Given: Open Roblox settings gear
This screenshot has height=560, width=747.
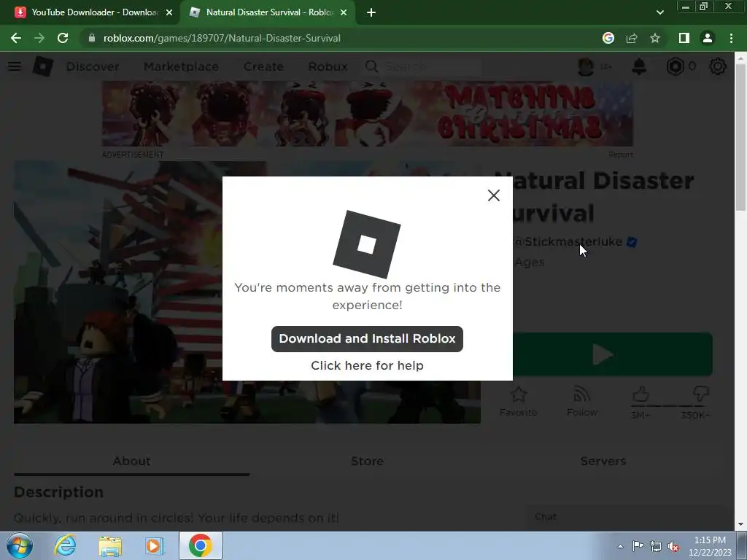Looking at the screenshot, I should tap(718, 66).
